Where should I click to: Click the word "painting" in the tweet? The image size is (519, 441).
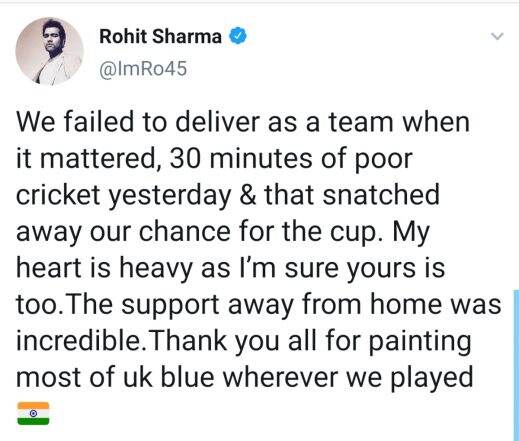(421, 342)
